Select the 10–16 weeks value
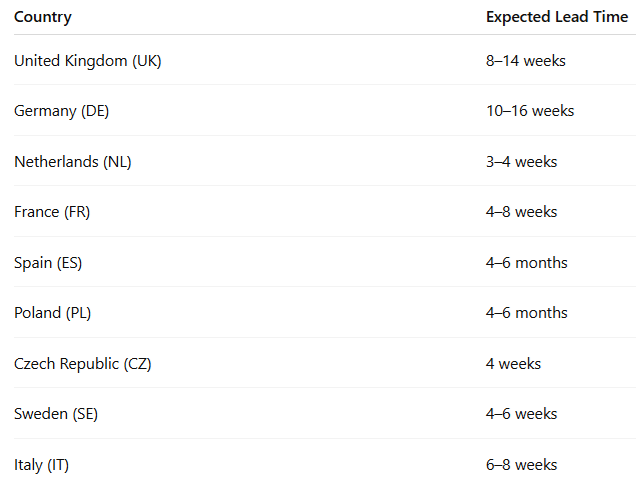This screenshot has width=636, height=481. coord(530,111)
